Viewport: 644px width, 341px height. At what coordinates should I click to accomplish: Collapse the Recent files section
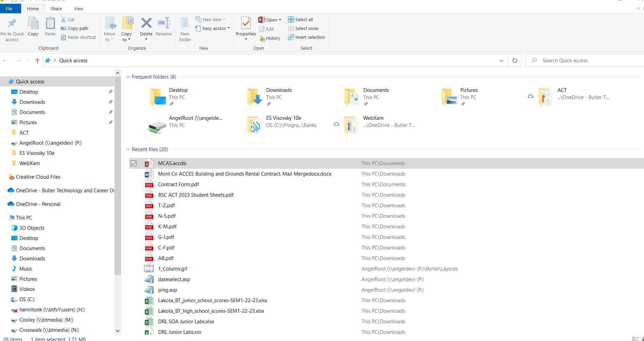(128, 149)
